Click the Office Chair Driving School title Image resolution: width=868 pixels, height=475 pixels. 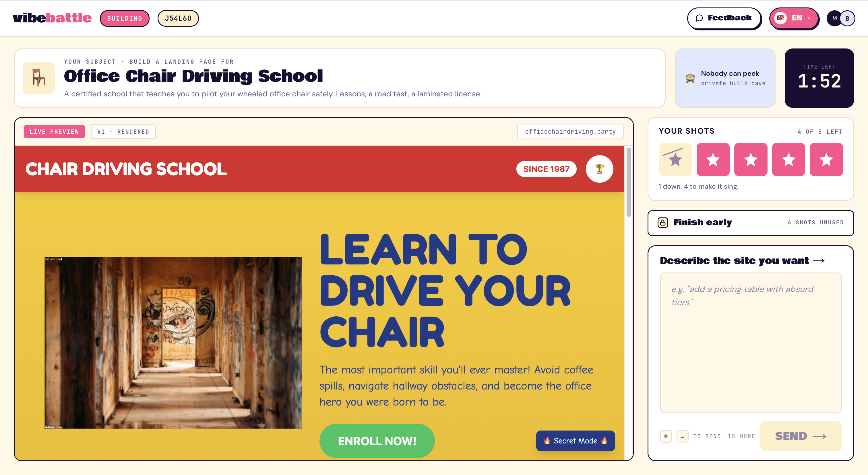pyautogui.click(x=193, y=76)
